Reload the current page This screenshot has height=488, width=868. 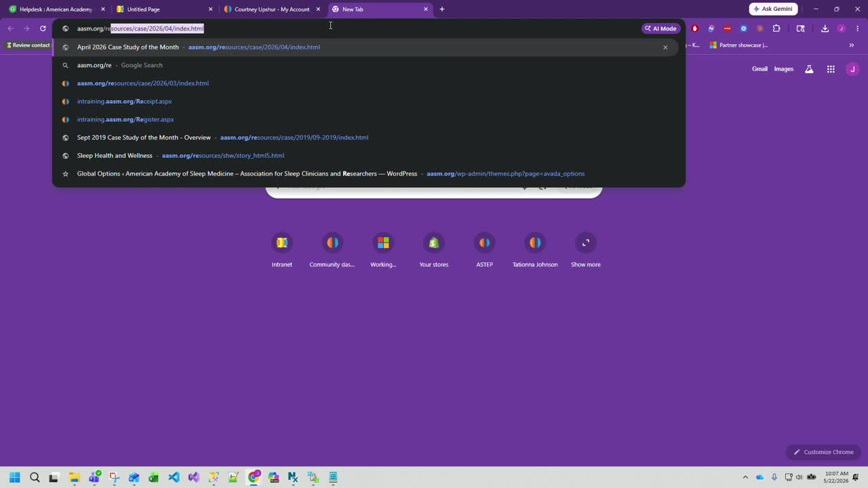click(43, 28)
